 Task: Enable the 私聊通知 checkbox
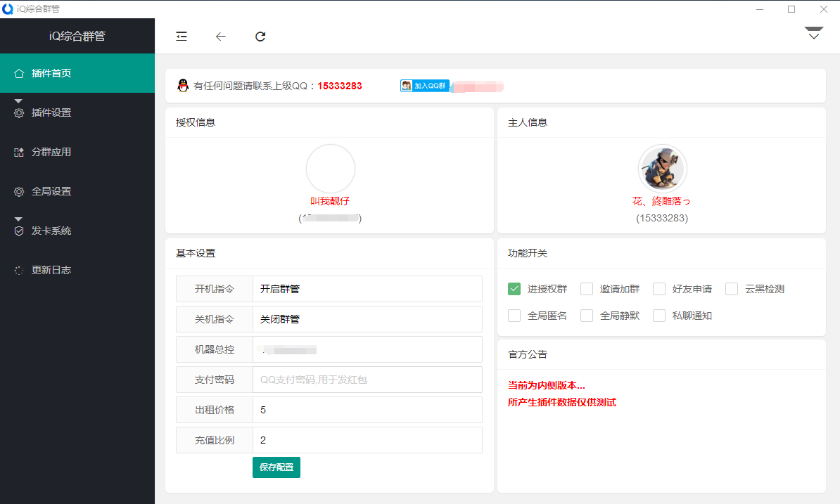pos(659,316)
